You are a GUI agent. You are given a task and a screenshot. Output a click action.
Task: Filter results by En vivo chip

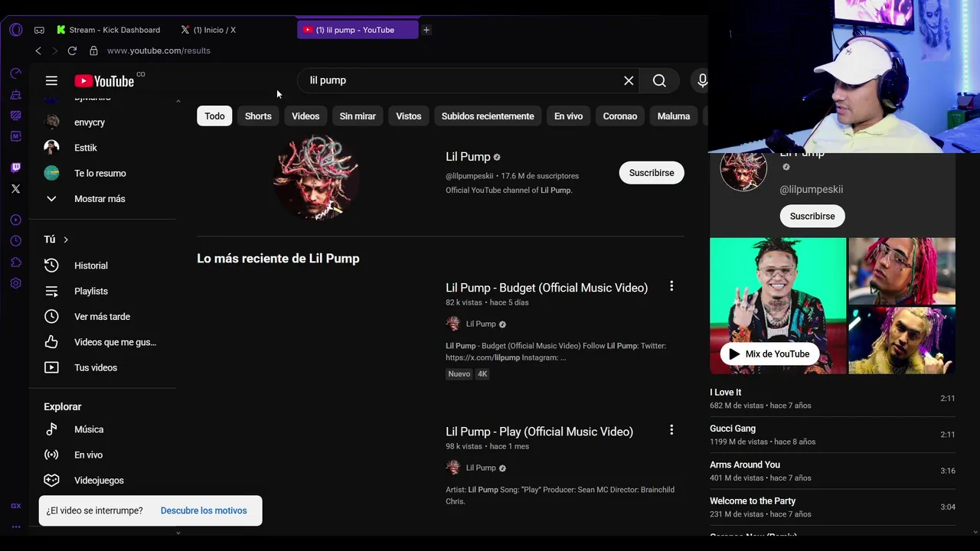point(568,116)
